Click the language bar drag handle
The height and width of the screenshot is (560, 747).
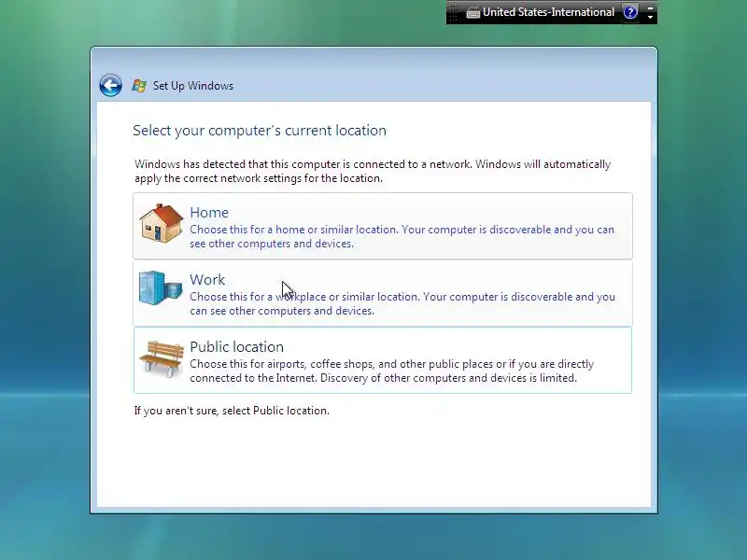tap(453, 12)
